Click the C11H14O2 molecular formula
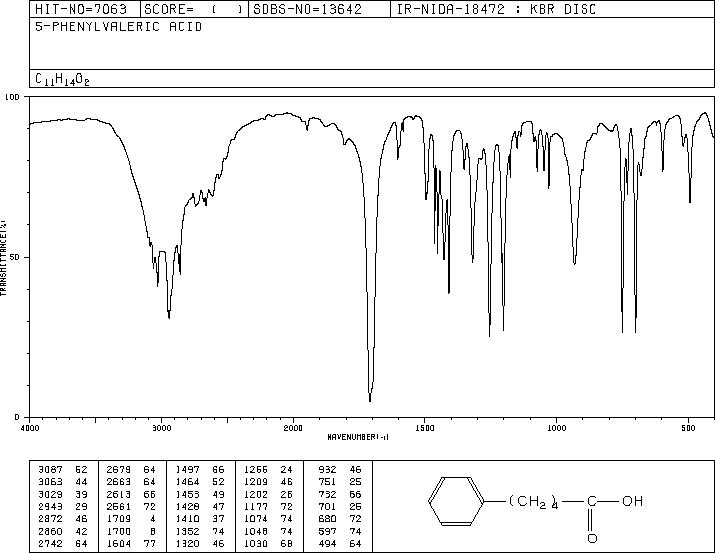This screenshot has height=553, width=715. click(62, 80)
